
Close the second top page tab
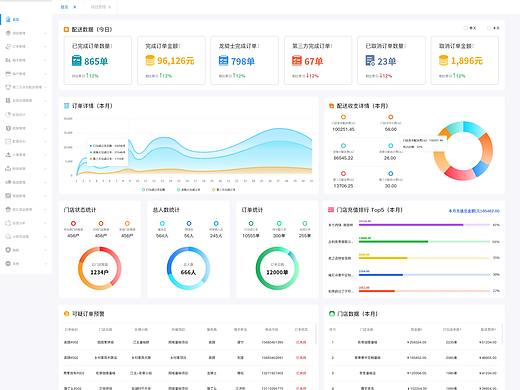(110, 7)
